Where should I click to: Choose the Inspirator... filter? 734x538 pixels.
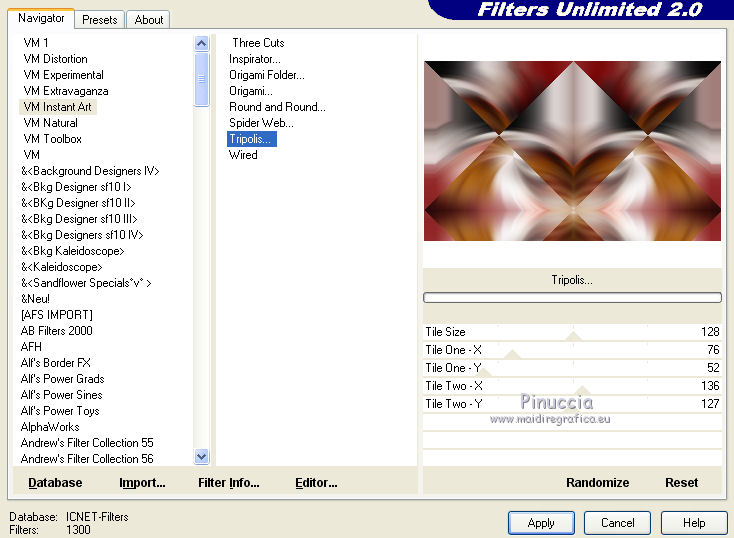[x=255, y=59]
